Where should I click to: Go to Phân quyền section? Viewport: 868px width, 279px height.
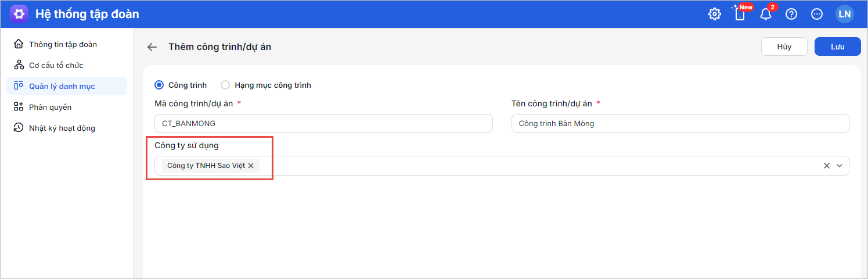pyautogui.click(x=50, y=107)
